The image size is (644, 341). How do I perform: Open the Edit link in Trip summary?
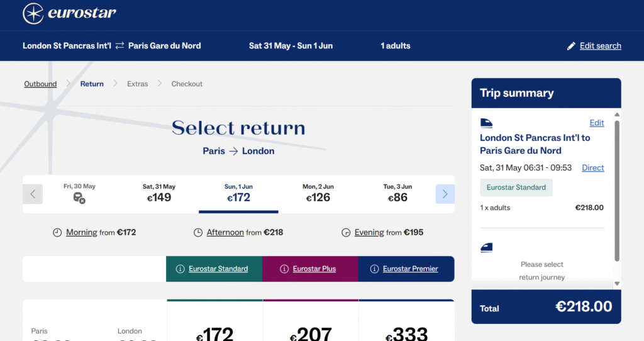(x=596, y=123)
